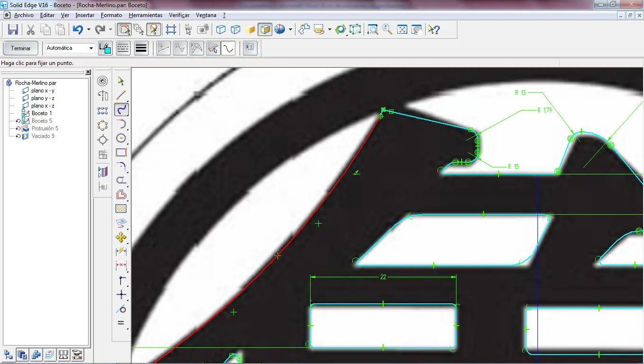The height and width of the screenshot is (364, 644).
Task: Open the Verificar menu
Action: tap(179, 15)
